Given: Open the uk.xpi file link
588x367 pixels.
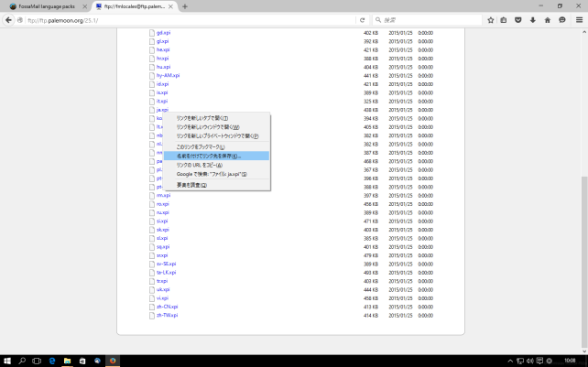Looking at the screenshot, I should 163,290.
